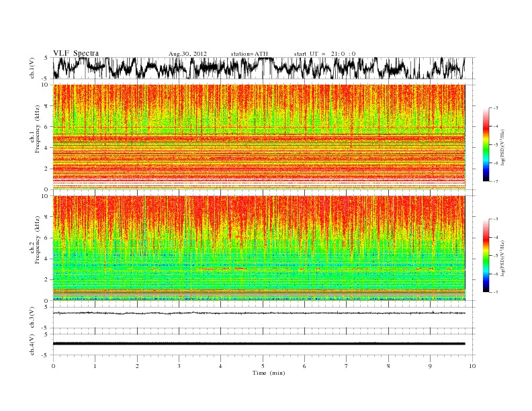The image size is (532, 411).
Task: Click the "Time (min)" axis label
Action: tap(269, 373)
